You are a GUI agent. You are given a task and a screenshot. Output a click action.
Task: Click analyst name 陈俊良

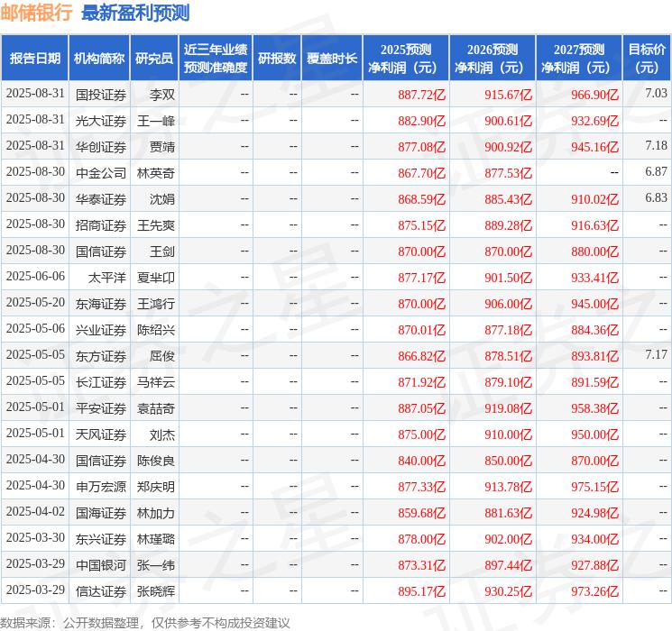tap(156, 461)
